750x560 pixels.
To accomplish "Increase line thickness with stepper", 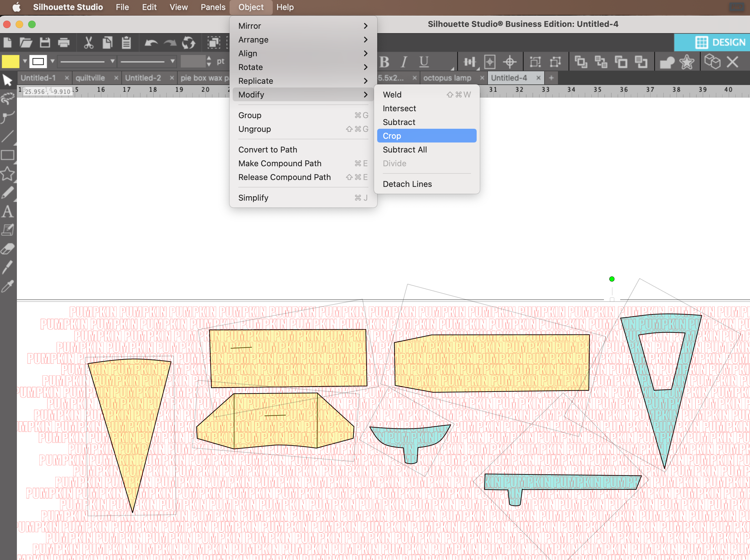I will pyautogui.click(x=209, y=59).
